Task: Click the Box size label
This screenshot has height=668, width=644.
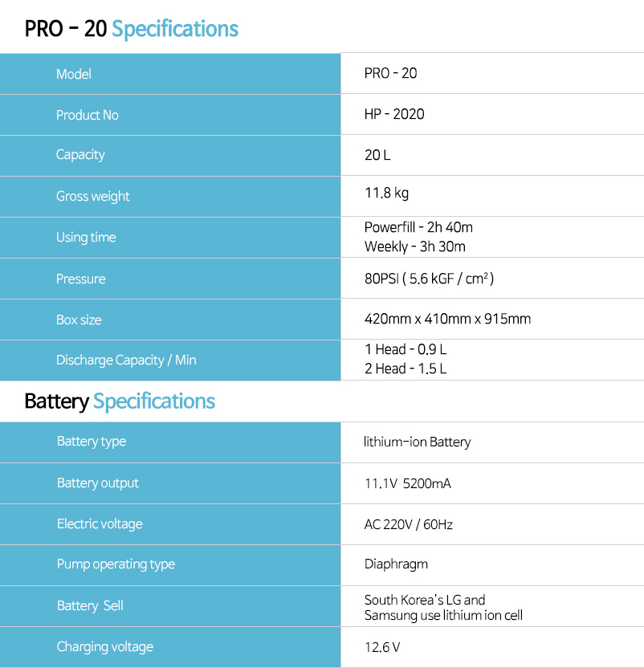Action: point(79,320)
